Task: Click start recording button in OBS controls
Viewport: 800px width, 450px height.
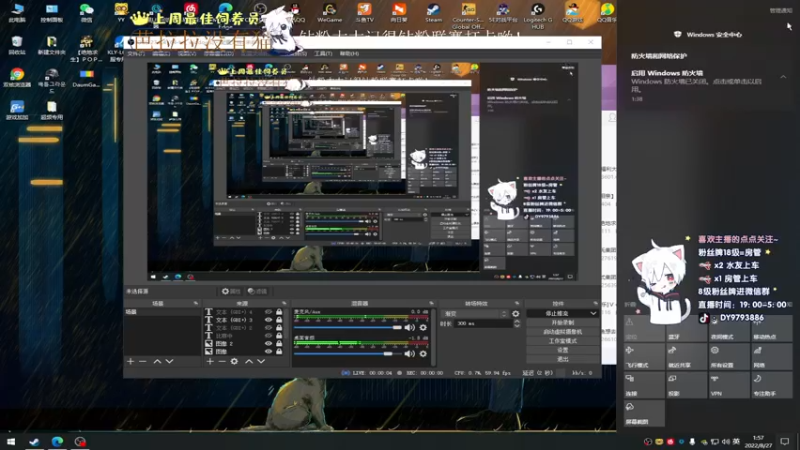Action: point(563,322)
